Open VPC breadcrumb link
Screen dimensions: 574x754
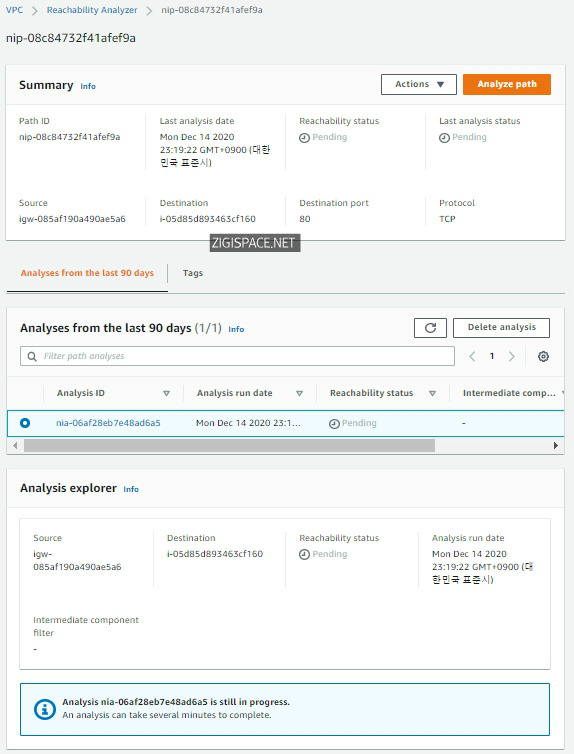tap(14, 10)
